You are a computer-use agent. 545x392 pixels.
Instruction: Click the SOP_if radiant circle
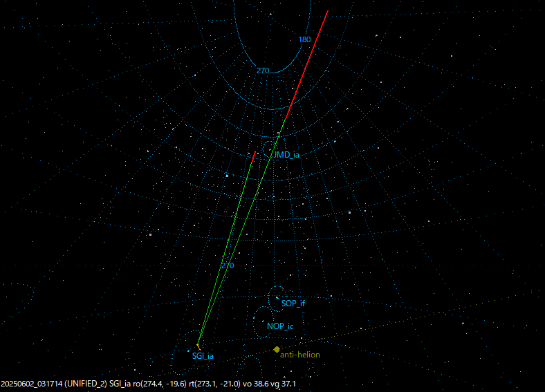click(x=277, y=299)
